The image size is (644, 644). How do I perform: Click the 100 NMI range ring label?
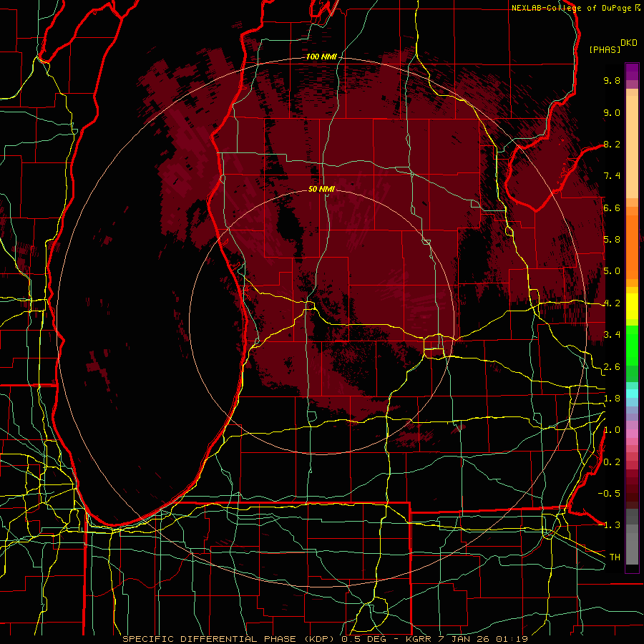(321, 57)
